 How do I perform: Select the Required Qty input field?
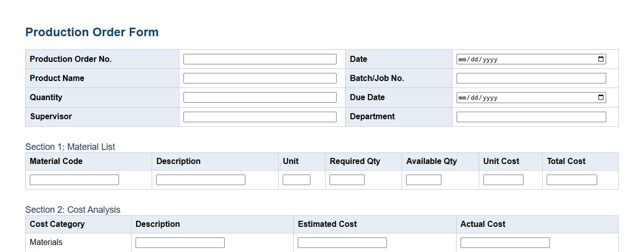(347, 180)
